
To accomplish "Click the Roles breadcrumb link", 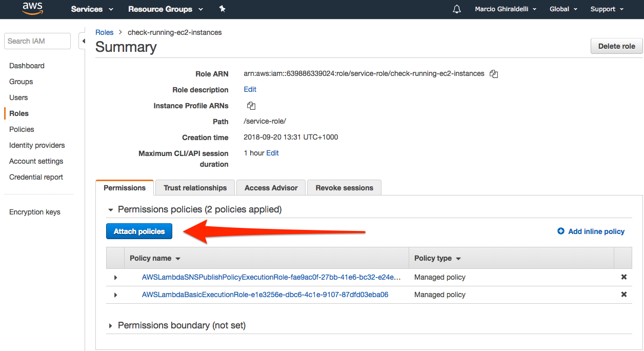I will point(104,32).
